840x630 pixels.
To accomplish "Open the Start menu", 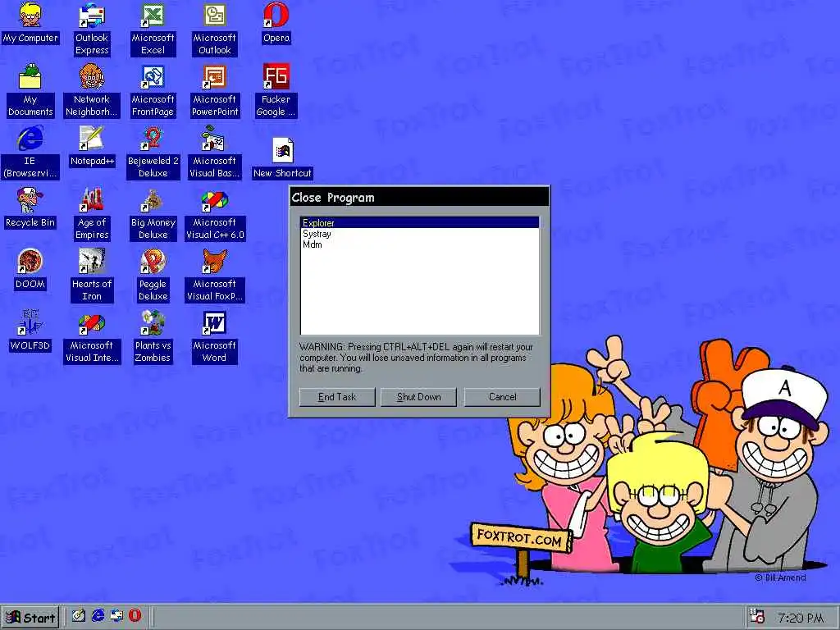I will (30, 618).
